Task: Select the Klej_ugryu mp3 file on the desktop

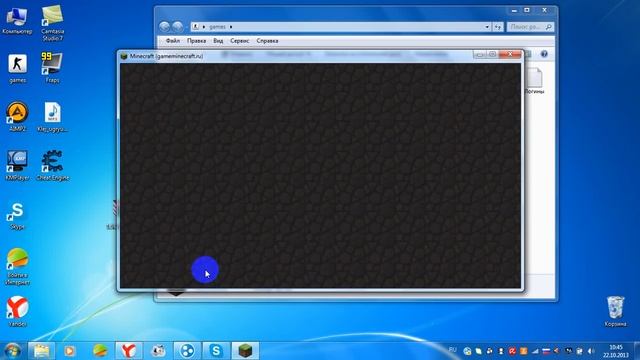Action: [x=53, y=117]
